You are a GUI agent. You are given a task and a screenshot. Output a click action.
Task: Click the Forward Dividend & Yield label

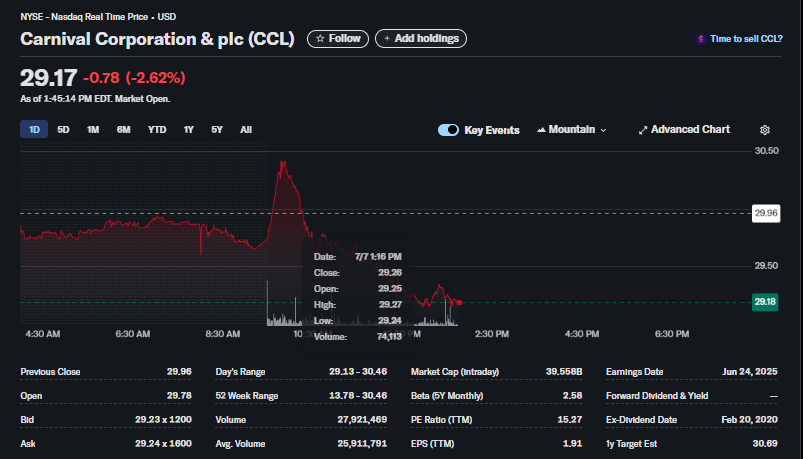click(x=657, y=396)
